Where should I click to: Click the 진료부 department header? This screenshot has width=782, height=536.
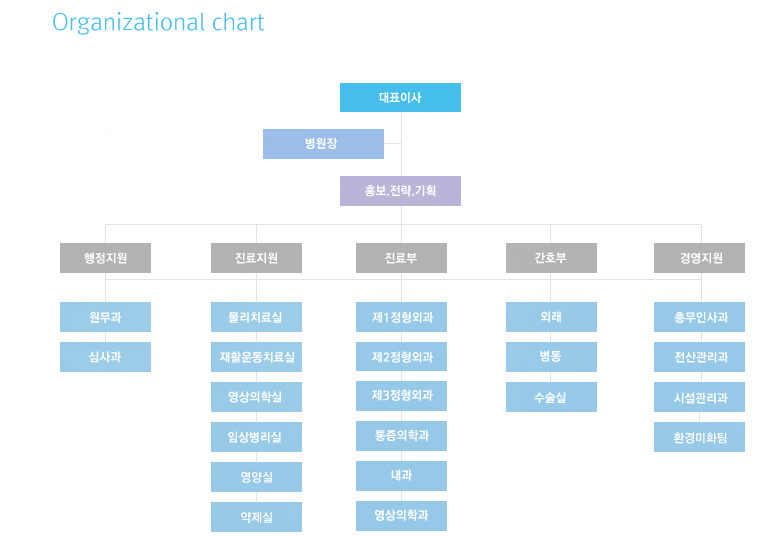pos(401,258)
